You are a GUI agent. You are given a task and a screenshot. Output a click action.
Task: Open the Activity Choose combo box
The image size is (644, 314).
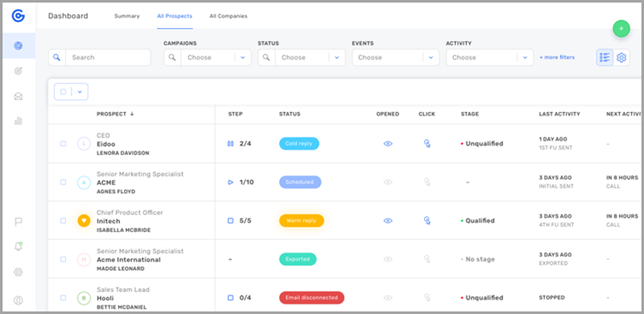tap(490, 57)
